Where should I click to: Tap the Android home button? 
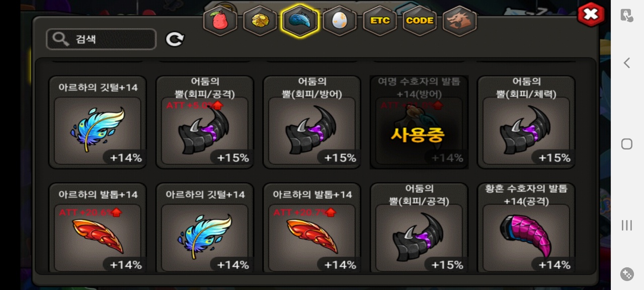point(627,144)
